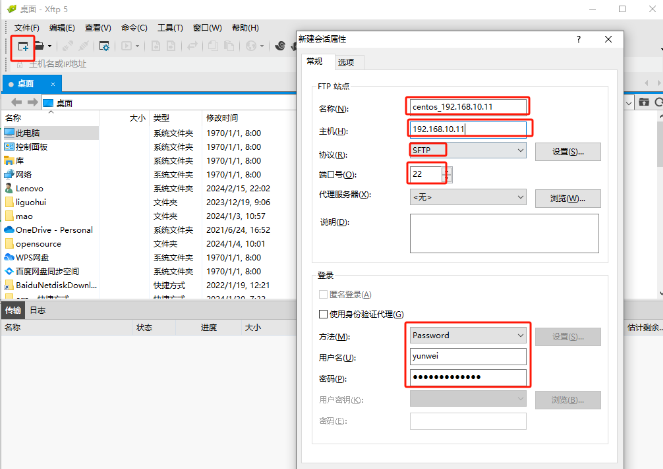Open the 代理服务器(X) proxy dropdown
The image size is (663, 469).
[x=468, y=197]
